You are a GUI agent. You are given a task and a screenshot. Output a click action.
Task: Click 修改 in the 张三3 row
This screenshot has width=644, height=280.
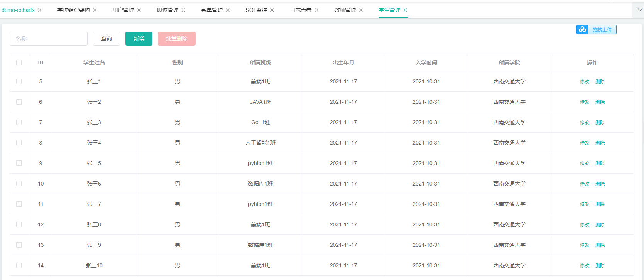(x=585, y=123)
